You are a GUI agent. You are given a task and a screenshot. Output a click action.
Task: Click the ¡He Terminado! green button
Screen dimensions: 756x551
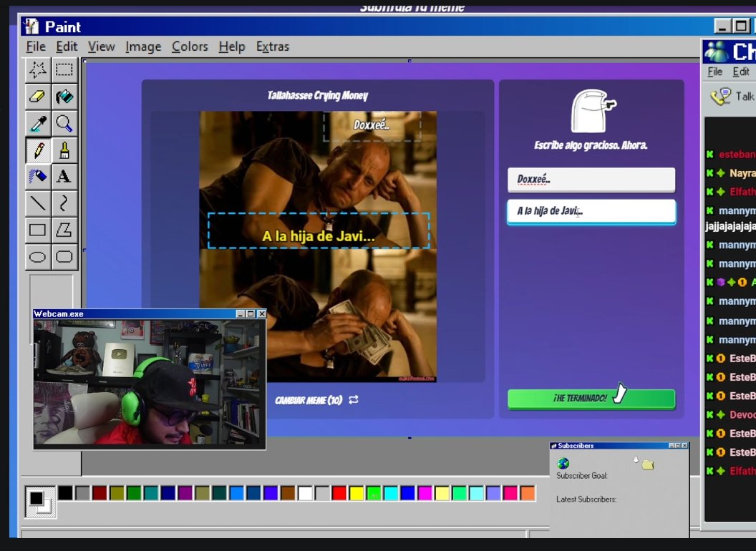(x=591, y=399)
